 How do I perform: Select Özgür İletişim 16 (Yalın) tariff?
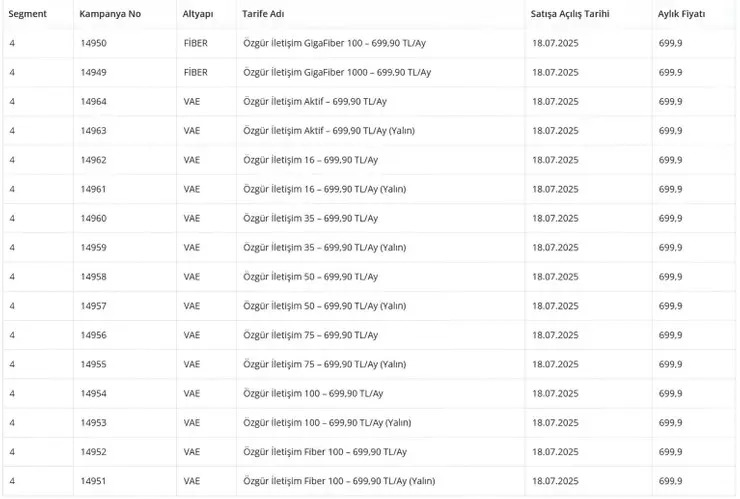tap(324, 189)
